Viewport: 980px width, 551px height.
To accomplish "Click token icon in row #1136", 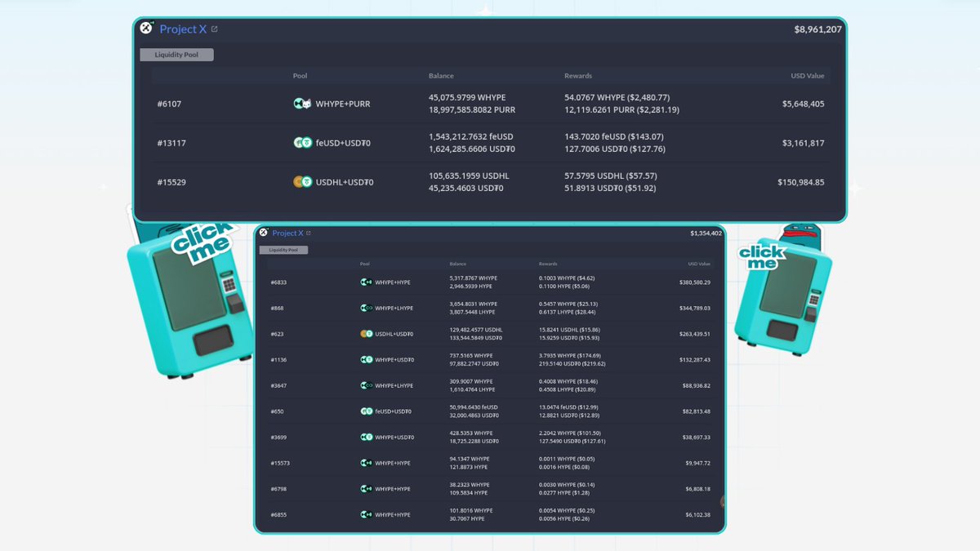I will click(x=367, y=360).
